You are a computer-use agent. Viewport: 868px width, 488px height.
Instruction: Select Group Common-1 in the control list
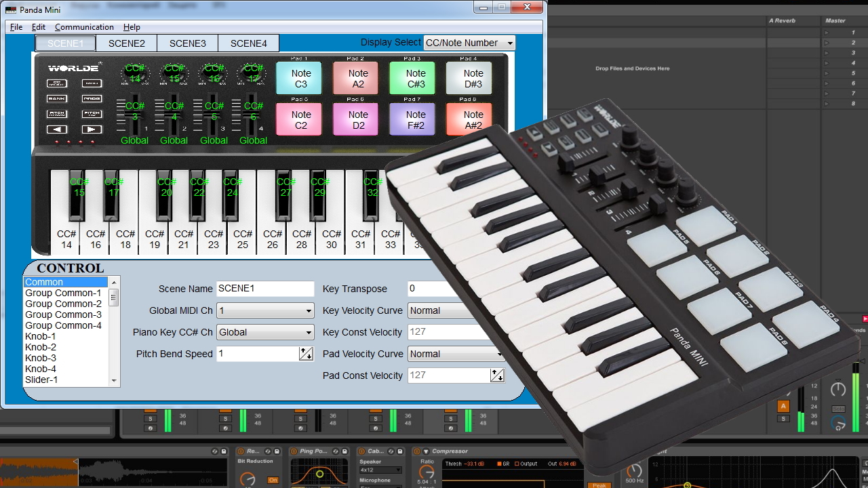point(66,293)
